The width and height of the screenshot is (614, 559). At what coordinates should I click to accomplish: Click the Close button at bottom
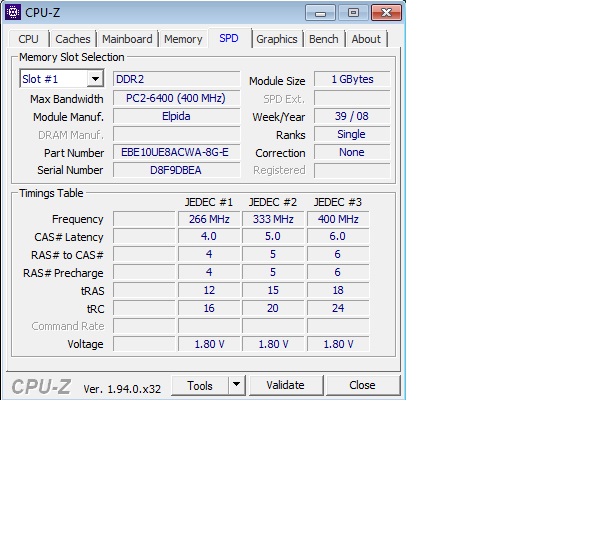pos(363,385)
